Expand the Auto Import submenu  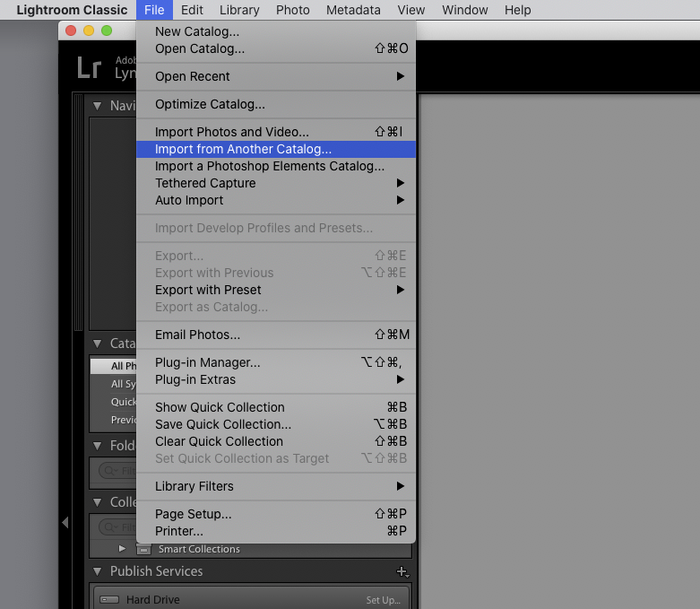pos(276,200)
